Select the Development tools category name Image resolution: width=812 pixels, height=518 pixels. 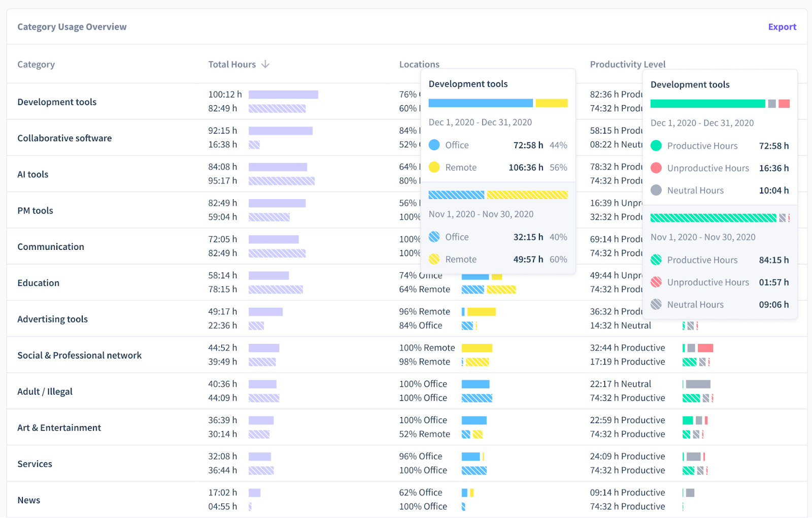57,102
